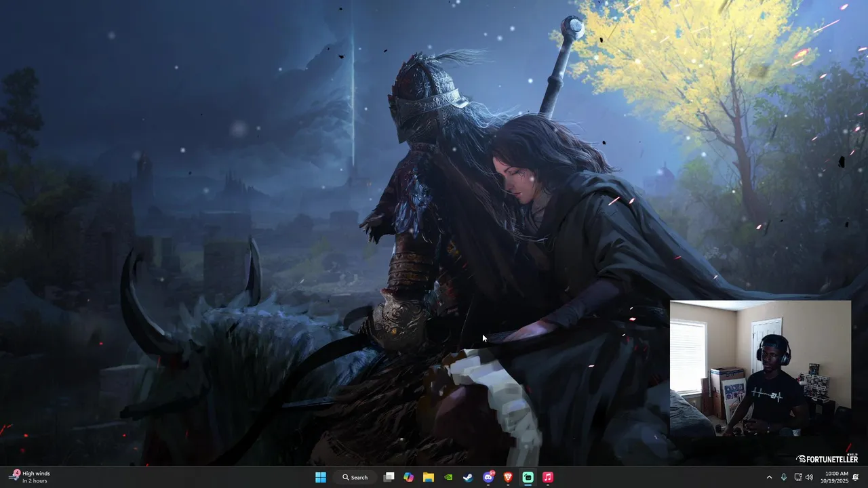Launch Copilot from the taskbar

click(x=408, y=477)
